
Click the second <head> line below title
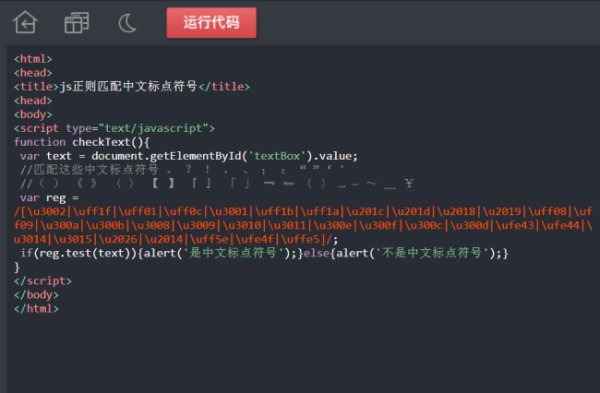point(33,101)
